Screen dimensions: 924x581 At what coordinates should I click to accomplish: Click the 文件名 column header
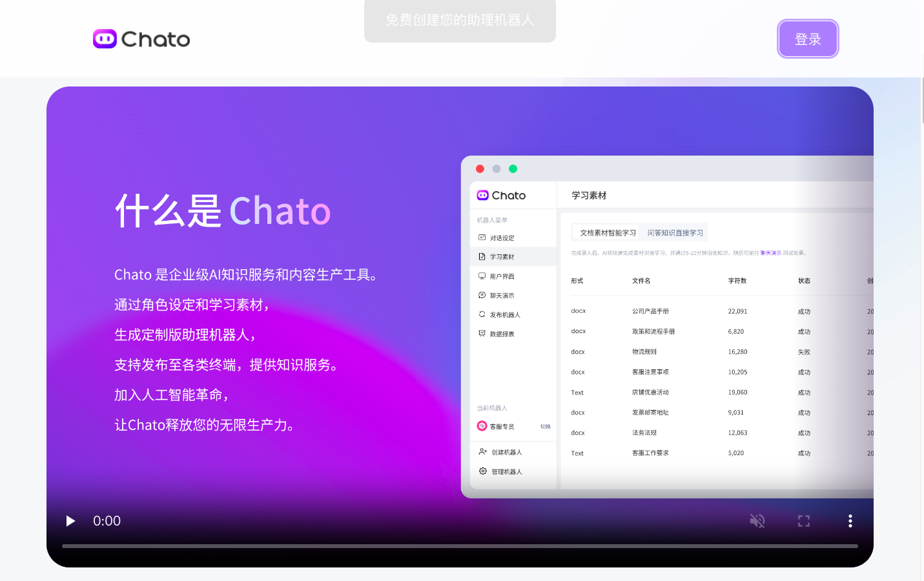click(641, 281)
